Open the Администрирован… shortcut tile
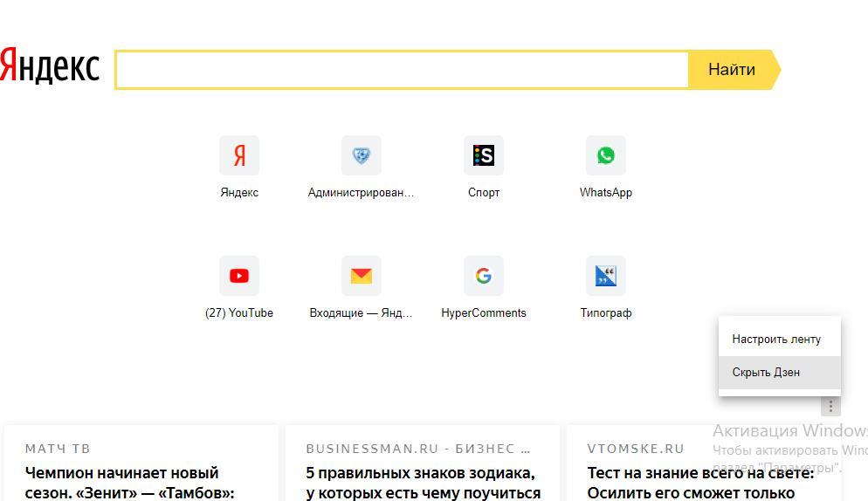The height and width of the screenshot is (501, 868). pyautogui.click(x=361, y=155)
